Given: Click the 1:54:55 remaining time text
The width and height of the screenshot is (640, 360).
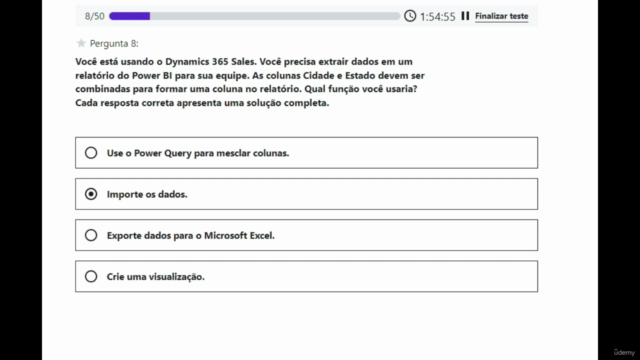Looking at the screenshot, I should point(438,16).
